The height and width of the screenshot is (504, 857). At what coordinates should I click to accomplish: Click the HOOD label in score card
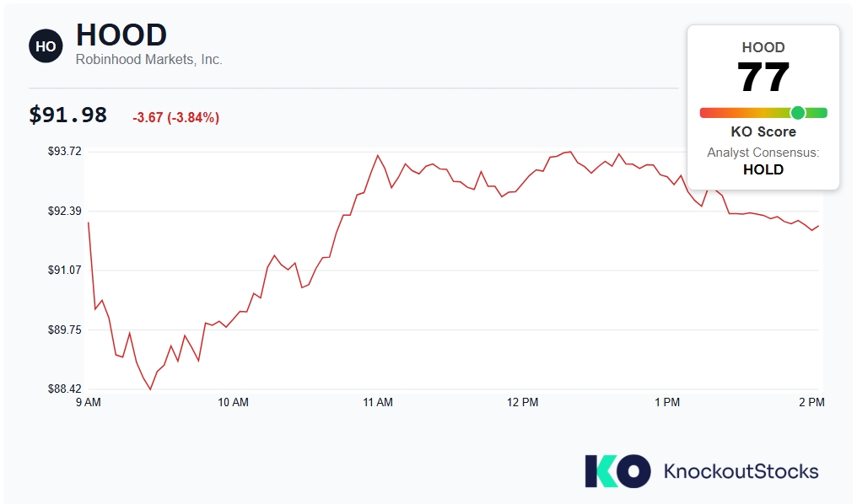point(763,47)
